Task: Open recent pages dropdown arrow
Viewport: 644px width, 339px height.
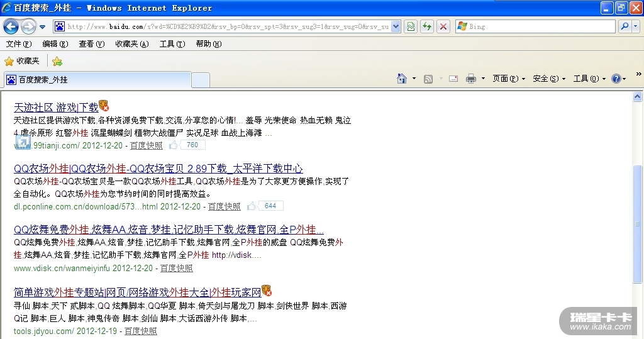Action: coord(42,27)
